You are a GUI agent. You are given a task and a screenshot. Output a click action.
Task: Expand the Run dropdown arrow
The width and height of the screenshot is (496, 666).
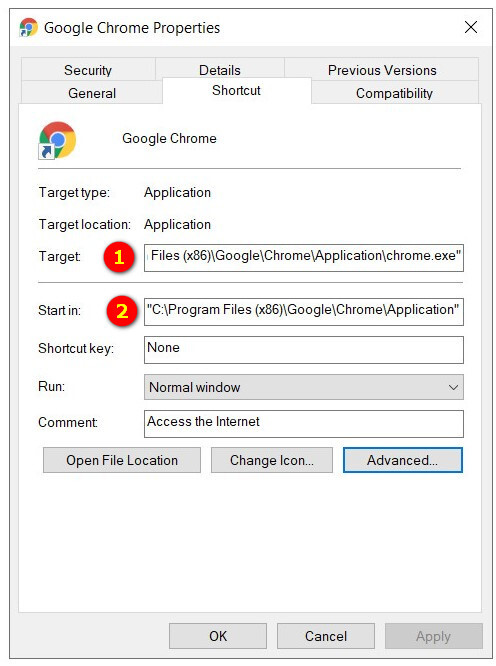(453, 387)
